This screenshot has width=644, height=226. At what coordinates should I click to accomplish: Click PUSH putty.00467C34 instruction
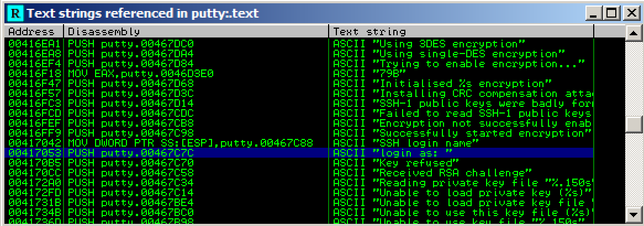130,182
